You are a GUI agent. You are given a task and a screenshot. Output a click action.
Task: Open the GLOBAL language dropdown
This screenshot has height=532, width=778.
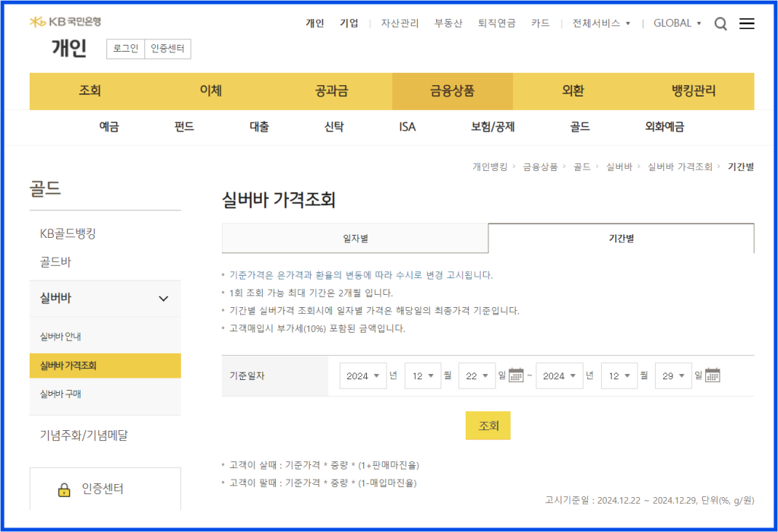pos(677,24)
